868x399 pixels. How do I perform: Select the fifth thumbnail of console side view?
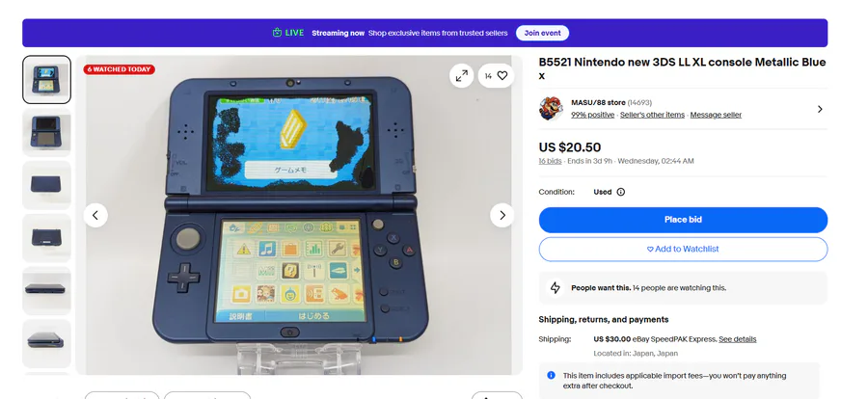(46, 290)
